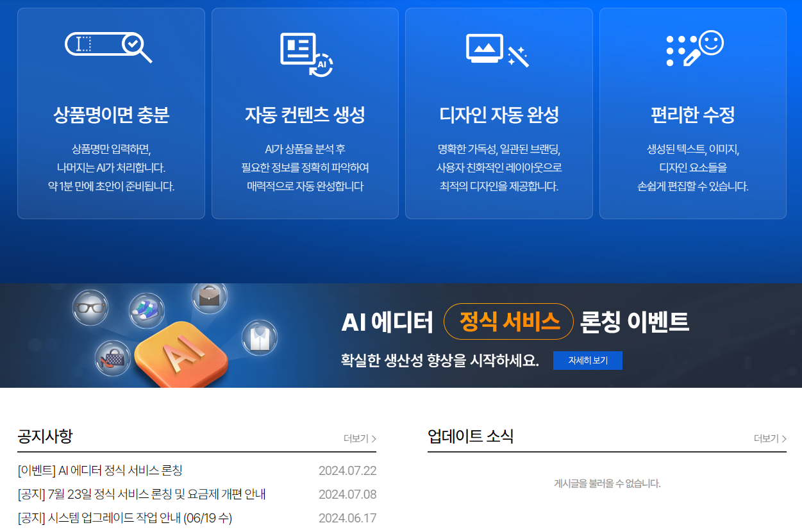
Task: Select the 업데이트 소식 section heading
Action: [472, 437]
